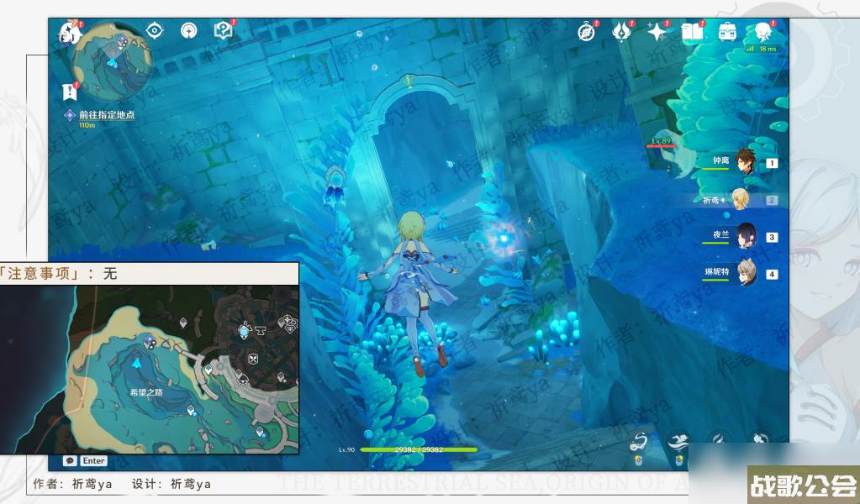Open the adventurer handbook book icon
This screenshot has width=860, height=504.
692,32
